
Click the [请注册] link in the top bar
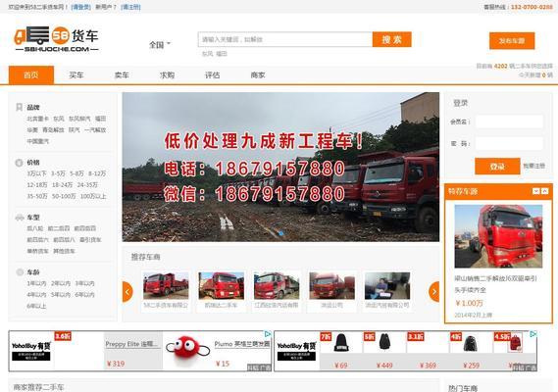click(130, 7)
